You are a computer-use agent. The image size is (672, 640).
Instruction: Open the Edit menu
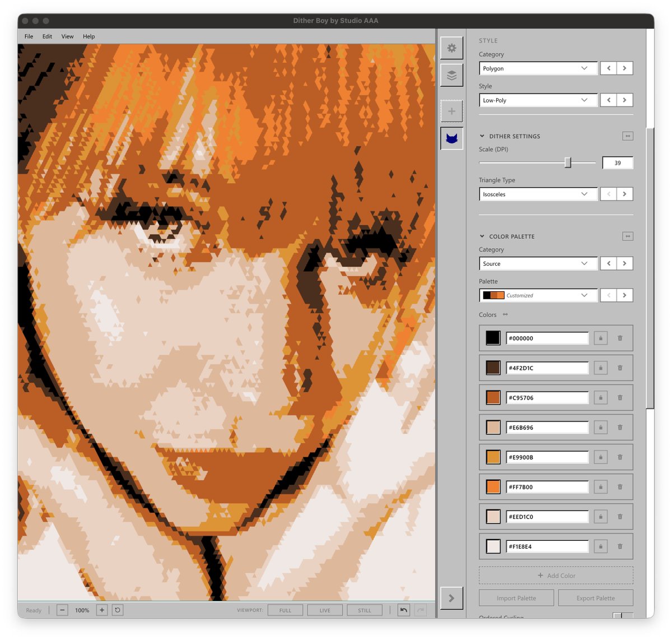47,36
